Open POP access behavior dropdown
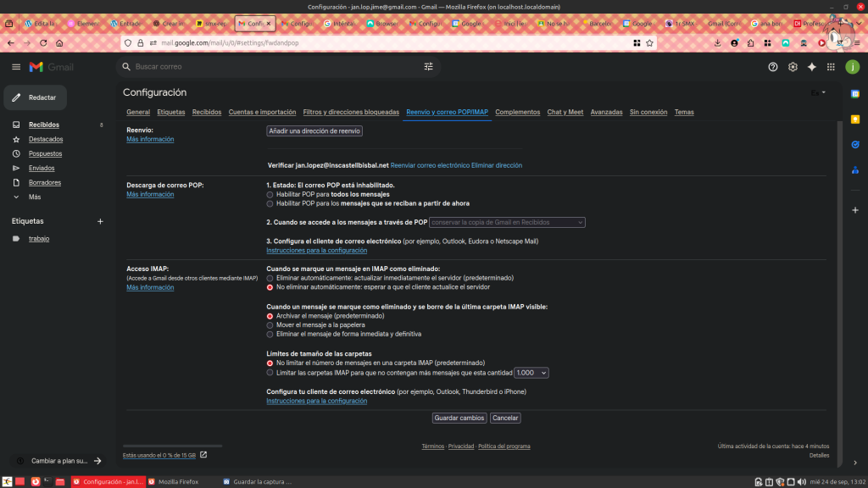868x488 pixels. pos(507,222)
